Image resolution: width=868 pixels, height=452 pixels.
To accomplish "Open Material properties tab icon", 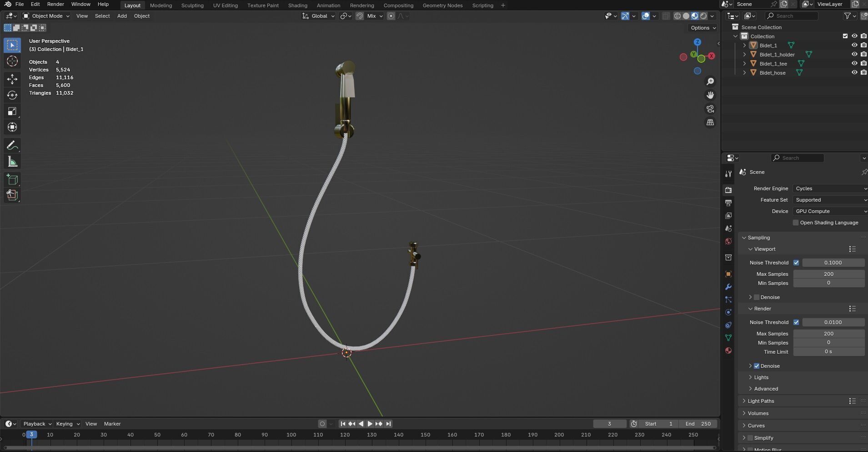I will coord(728,350).
